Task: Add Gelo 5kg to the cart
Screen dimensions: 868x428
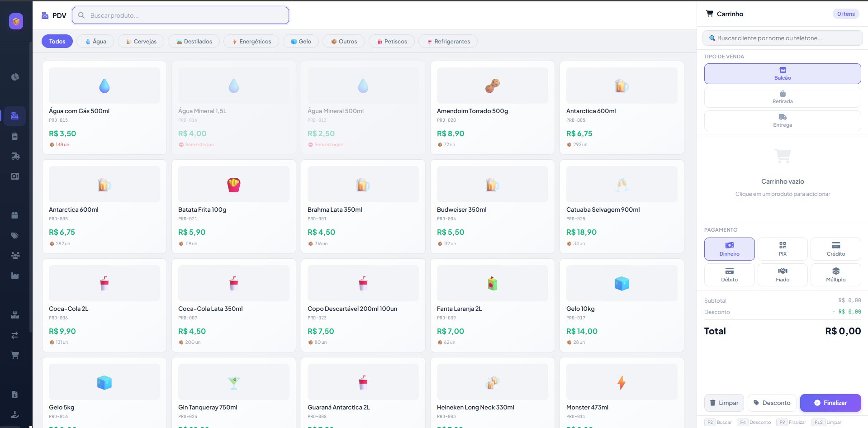Action: point(104,393)
